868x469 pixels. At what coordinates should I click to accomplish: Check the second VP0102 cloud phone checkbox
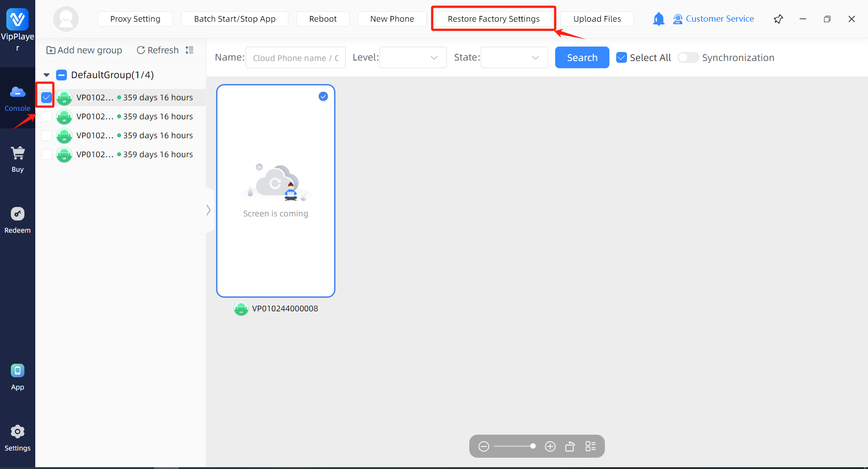tap(47, 117)
